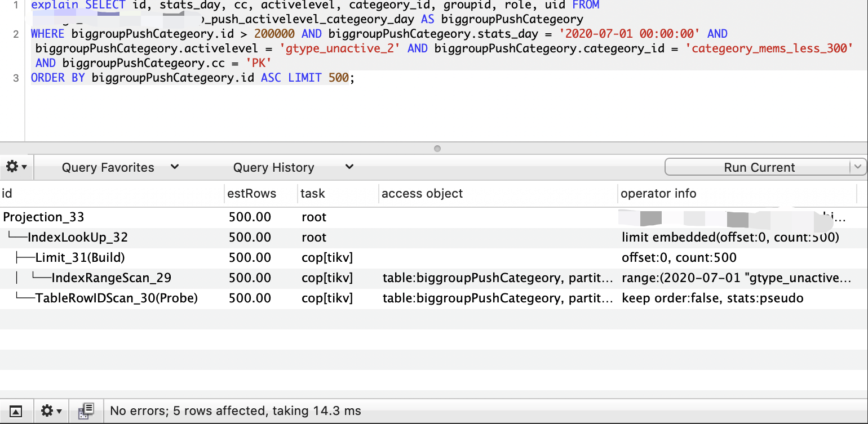868x424 pixels.
Task: Click the operator info column header
Action: click(x=737, y=194)
